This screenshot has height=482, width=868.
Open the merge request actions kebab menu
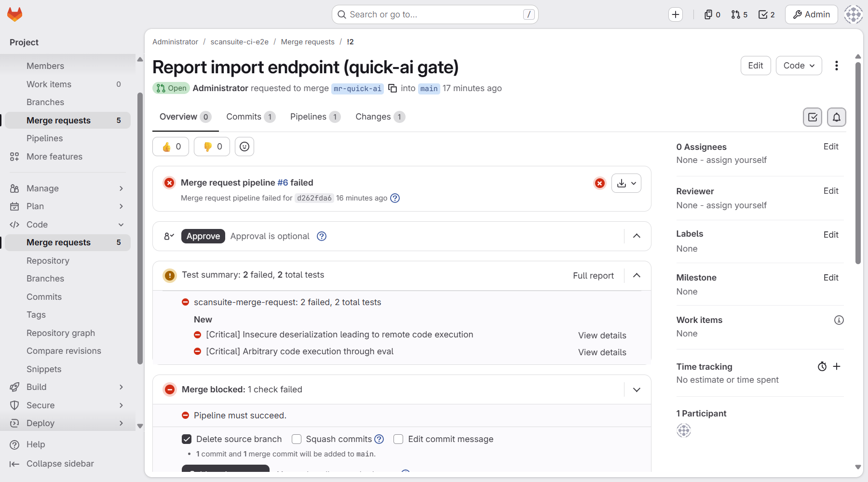(x=837, y=66)
